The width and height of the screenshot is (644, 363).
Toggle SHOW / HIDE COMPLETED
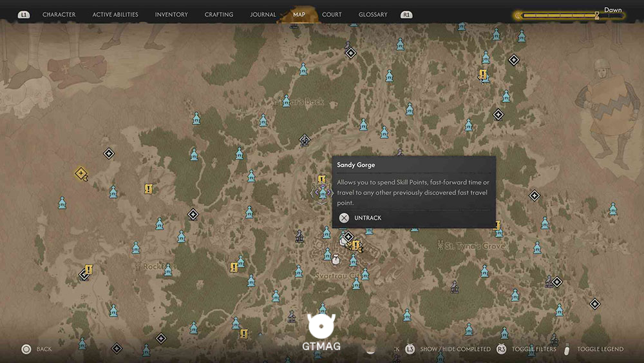coord(455,349)
